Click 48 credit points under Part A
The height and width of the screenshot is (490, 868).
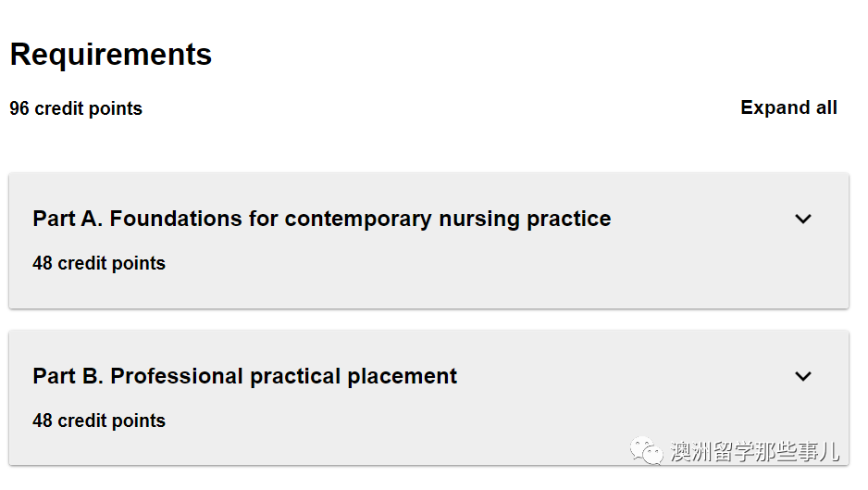[99, 263]
